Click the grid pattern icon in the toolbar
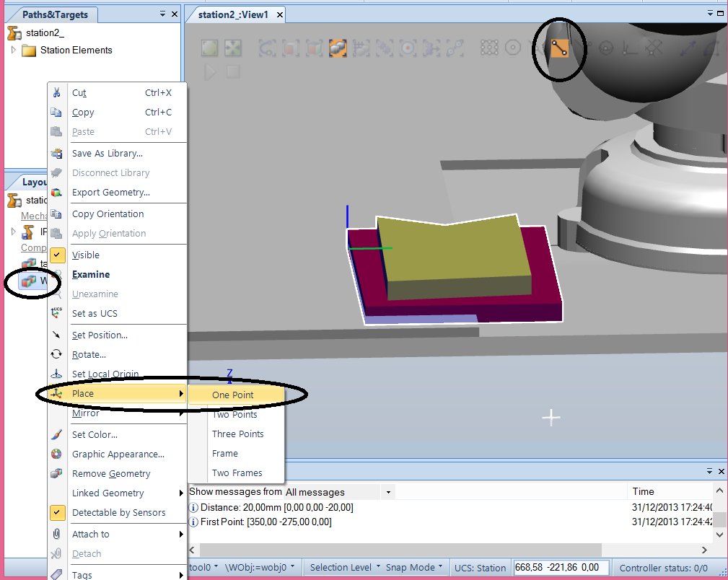This screenshot has height=580, width=728. [x=489, y=48]
